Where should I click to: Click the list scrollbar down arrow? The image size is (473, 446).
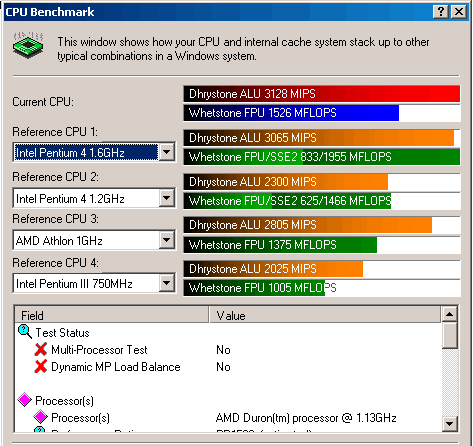[450, 424]
